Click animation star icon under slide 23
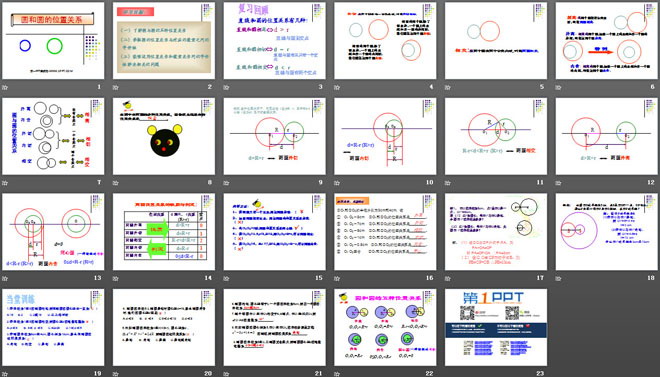This screenshot has width=660, height=377. [447, 374]
